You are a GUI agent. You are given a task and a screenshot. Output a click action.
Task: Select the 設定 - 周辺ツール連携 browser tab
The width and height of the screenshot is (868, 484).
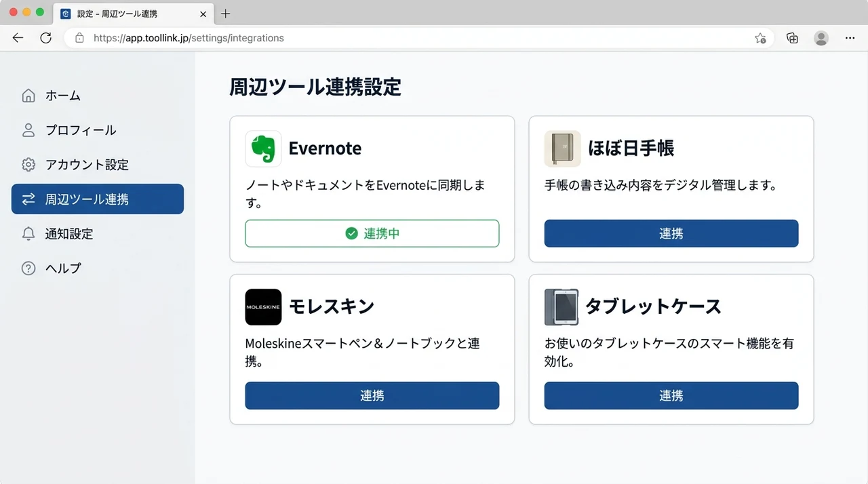click(133, 14)
